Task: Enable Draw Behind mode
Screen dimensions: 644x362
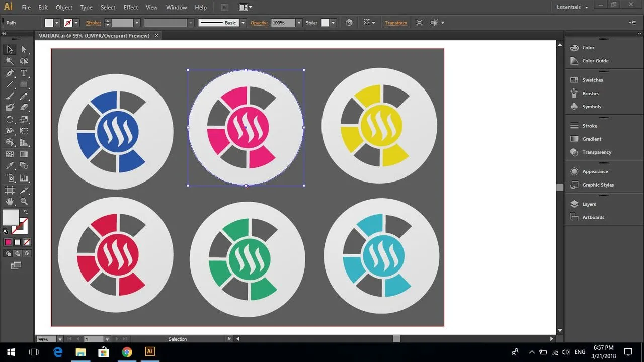Action: coord(18,253)
